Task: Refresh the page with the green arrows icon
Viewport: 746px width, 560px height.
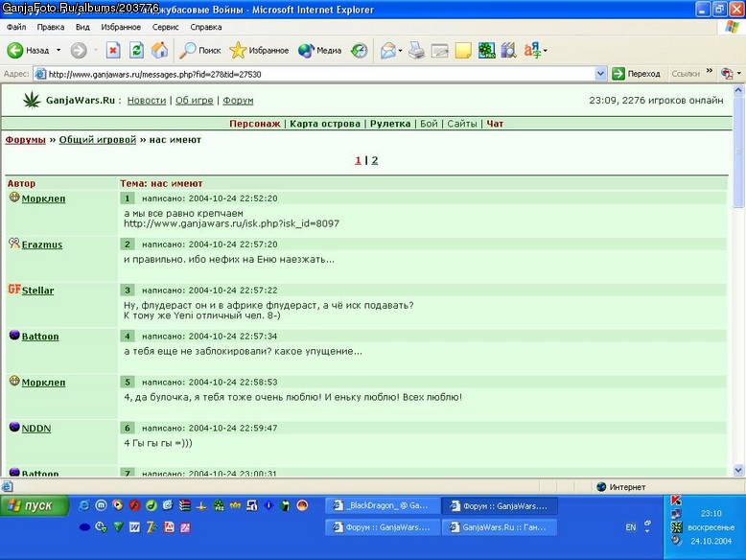Action: click(x=136, y=50)
